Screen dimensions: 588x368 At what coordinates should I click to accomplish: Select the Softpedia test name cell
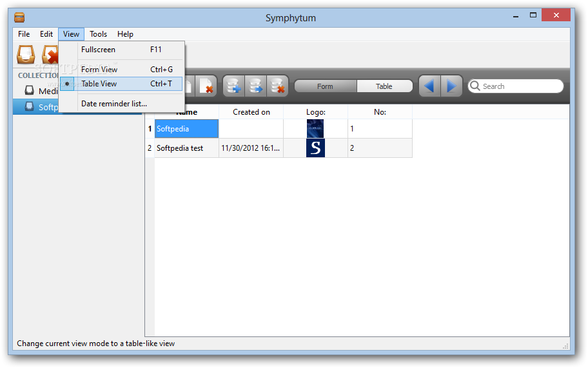pyautogui.click(x=186, y=148)
